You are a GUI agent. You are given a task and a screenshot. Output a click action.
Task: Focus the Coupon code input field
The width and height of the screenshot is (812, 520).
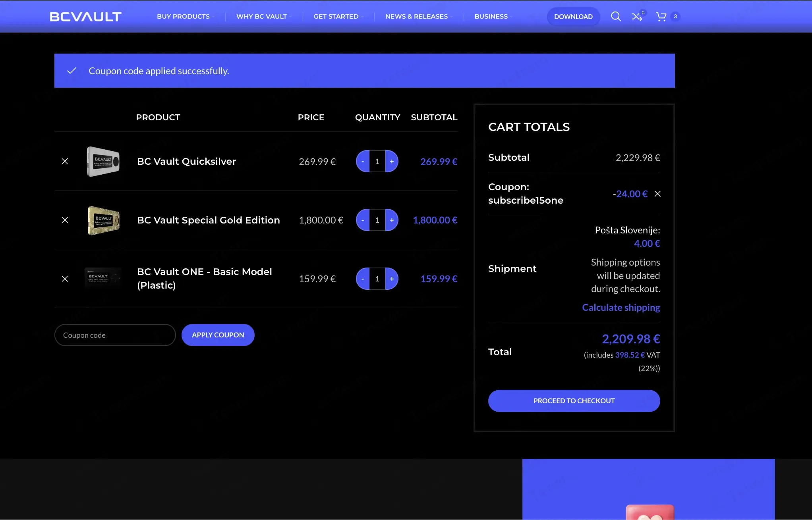[115, 335]
